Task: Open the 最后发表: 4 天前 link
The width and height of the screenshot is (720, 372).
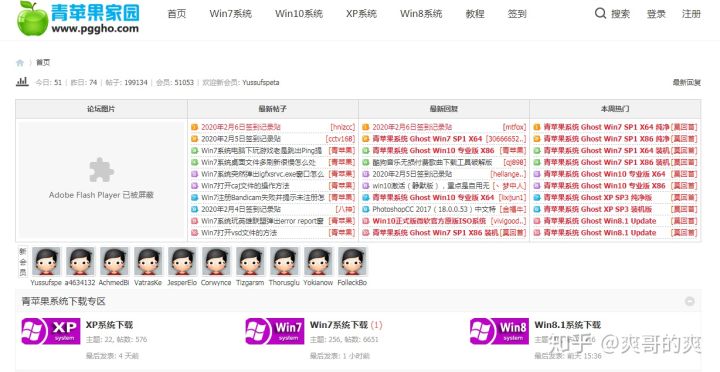Action: pos(112,355)
